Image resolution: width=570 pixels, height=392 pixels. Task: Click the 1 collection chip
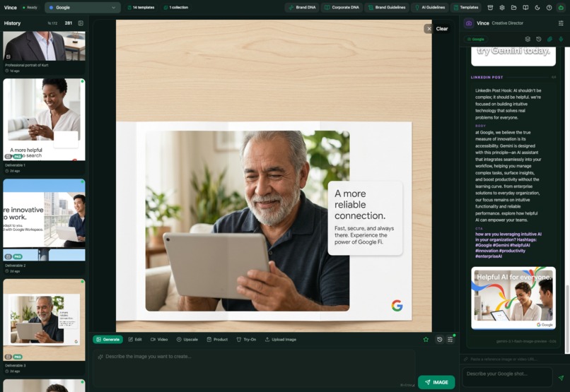pyautogui.click(x=176, y=7)
